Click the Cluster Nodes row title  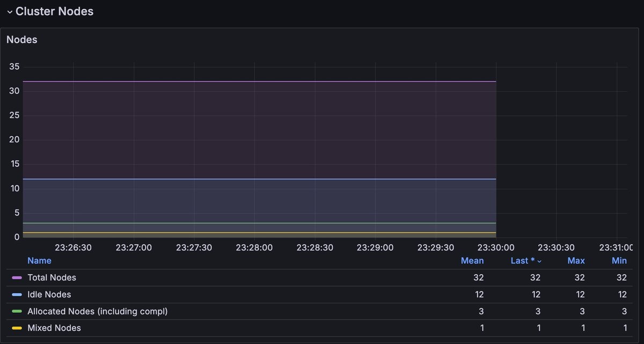tap(54, 11)
